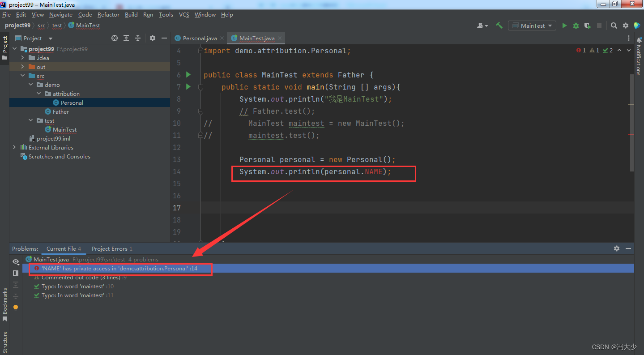Toggle editor preview icon in Problems toolbar
The height and width of the screenshot is (355, 644).
pos(16,273)
